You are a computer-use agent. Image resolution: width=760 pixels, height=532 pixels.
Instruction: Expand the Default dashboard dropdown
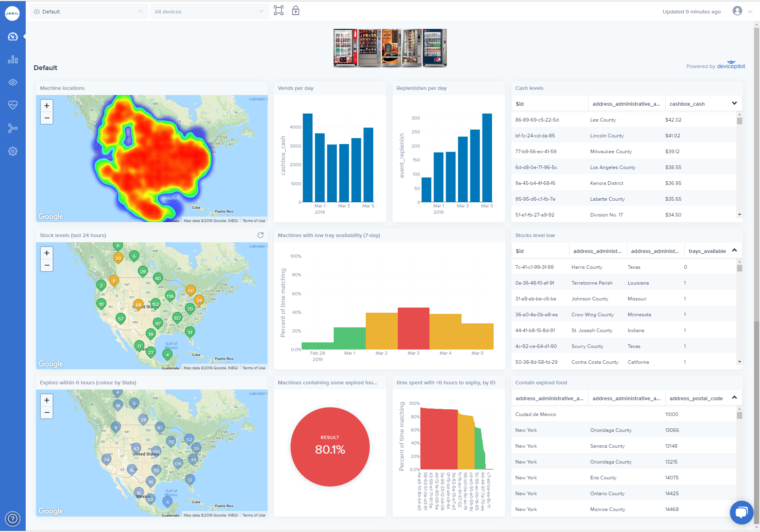coord(89,11)
